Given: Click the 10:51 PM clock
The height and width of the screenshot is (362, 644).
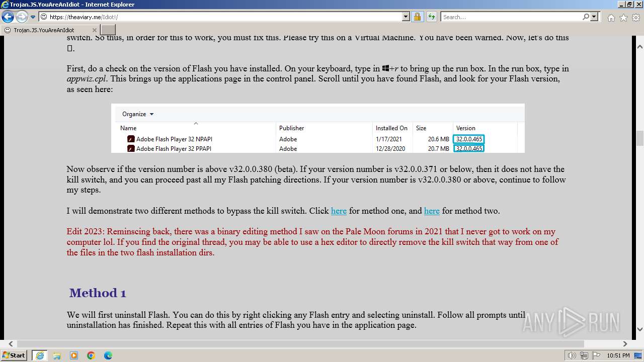Looking at the screenshot, I should [x=618, y=355].
